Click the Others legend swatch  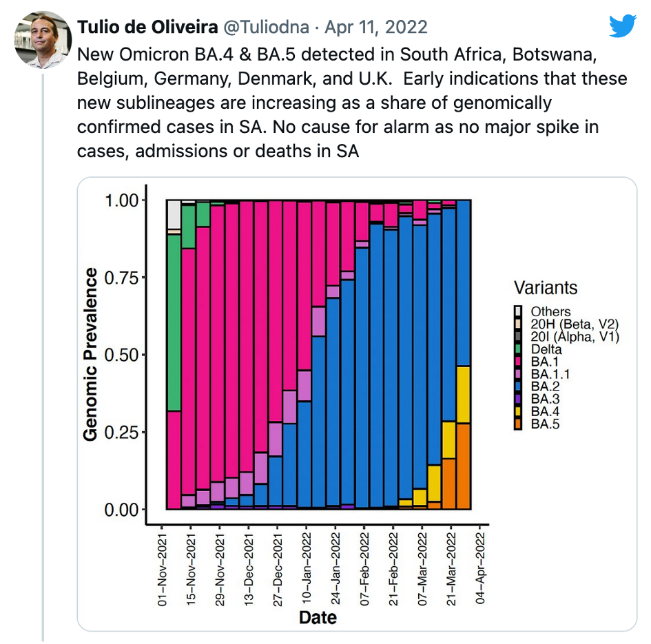coord(519,312)
